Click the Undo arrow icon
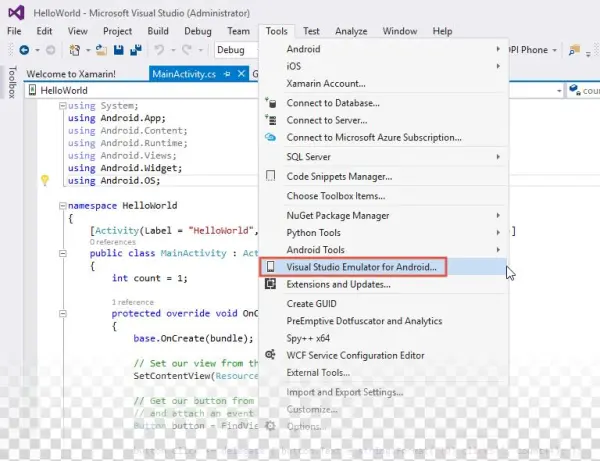Viewport: 600px width, 461px height. point(159,50)
